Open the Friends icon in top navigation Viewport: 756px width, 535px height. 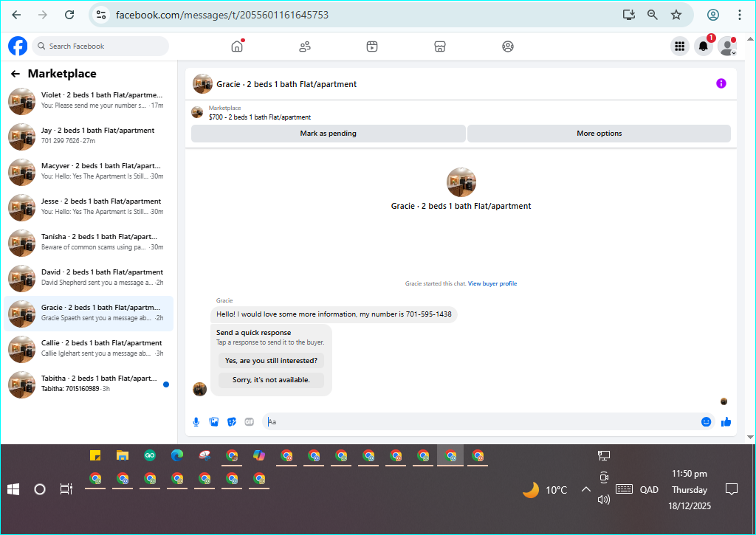pyautogui.click(x=305, y=46)
